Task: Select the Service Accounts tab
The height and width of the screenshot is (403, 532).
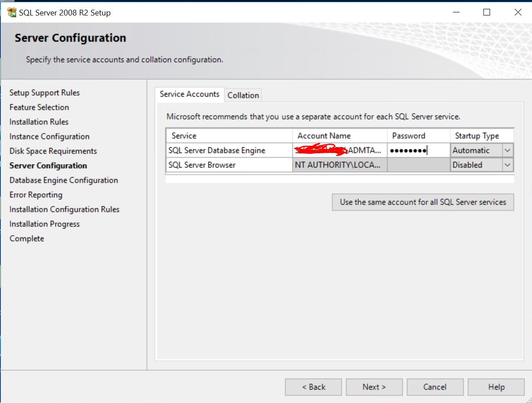Action: click(x=189, y=94)
